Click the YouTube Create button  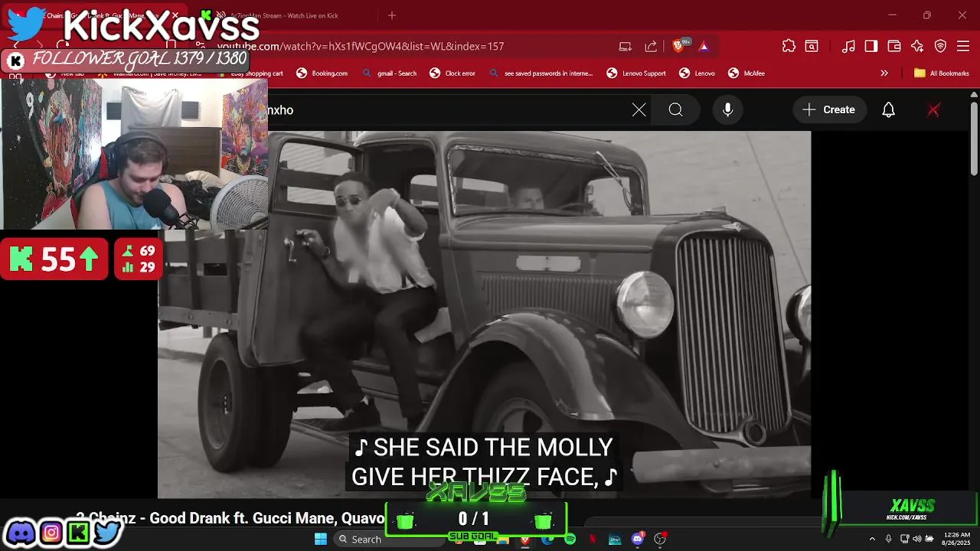pyautogui.click(x=829, y=110)
